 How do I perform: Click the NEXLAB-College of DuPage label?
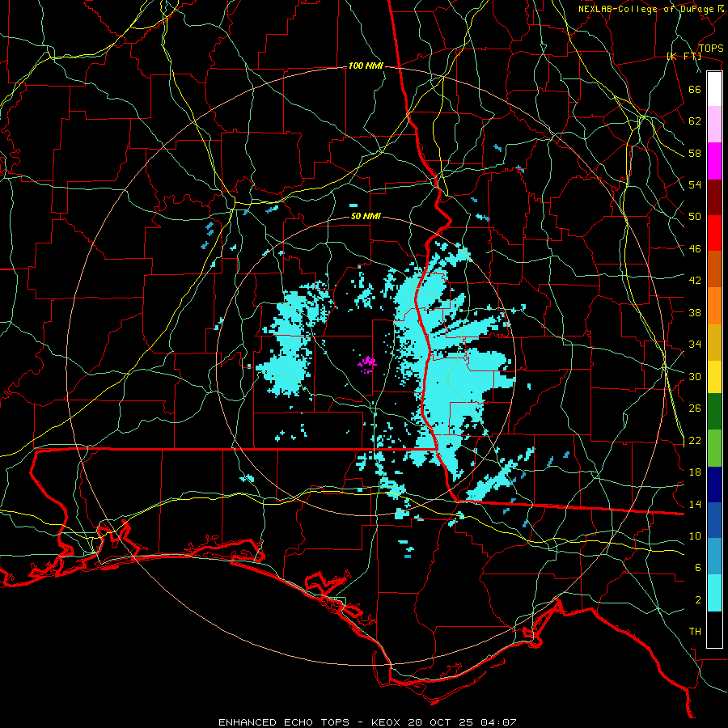[645, 9]
